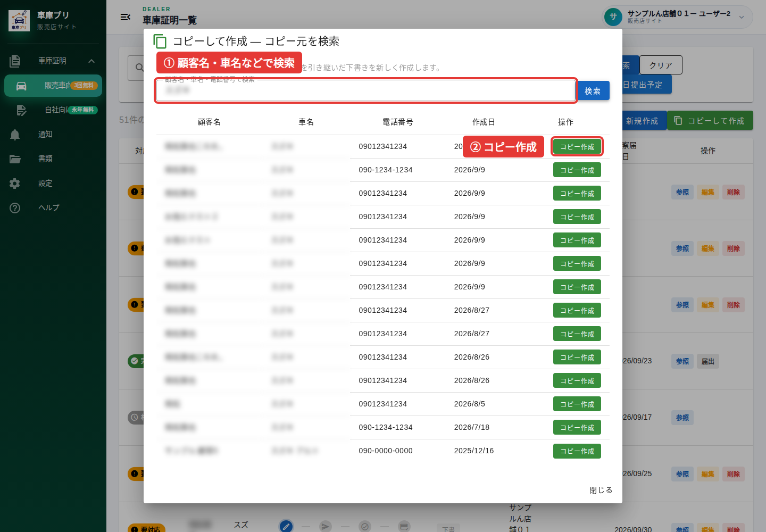Click the クリア button in background page
This screenshot has height=532, width=766.
pos(661,65)
